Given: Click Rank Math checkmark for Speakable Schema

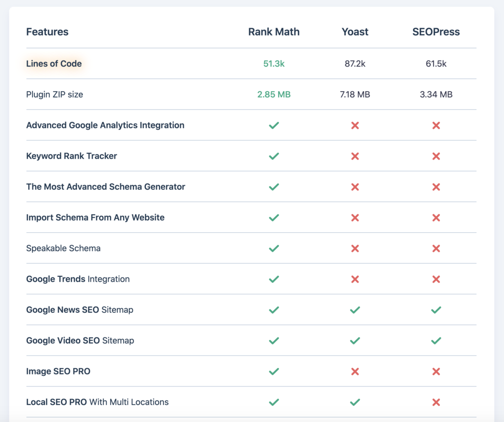Looking at the screenshot, I should click(x=274, y=248).
